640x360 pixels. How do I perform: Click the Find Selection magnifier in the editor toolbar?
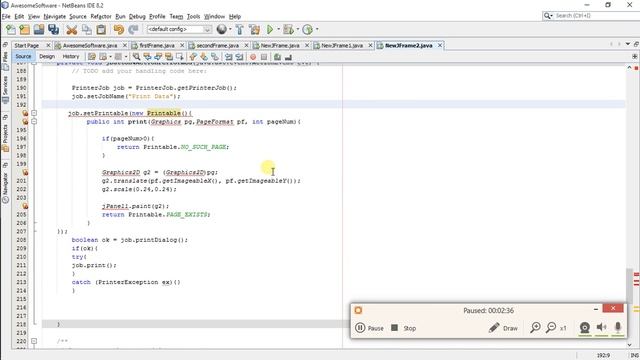click(x=136, y=57)
